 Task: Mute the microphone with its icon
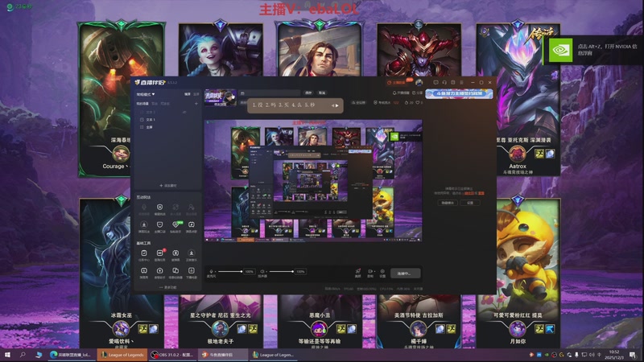click(x=212, y=272)
